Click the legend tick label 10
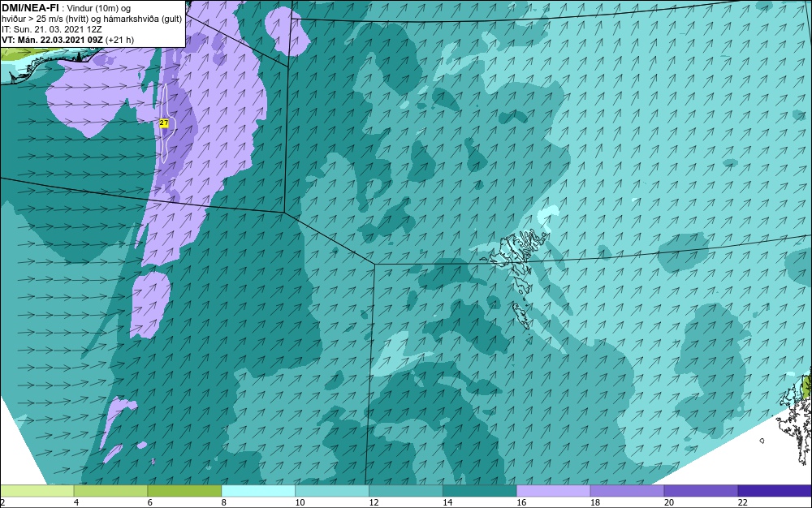Screen dimensions: 812x508 (x=300, y=502)
